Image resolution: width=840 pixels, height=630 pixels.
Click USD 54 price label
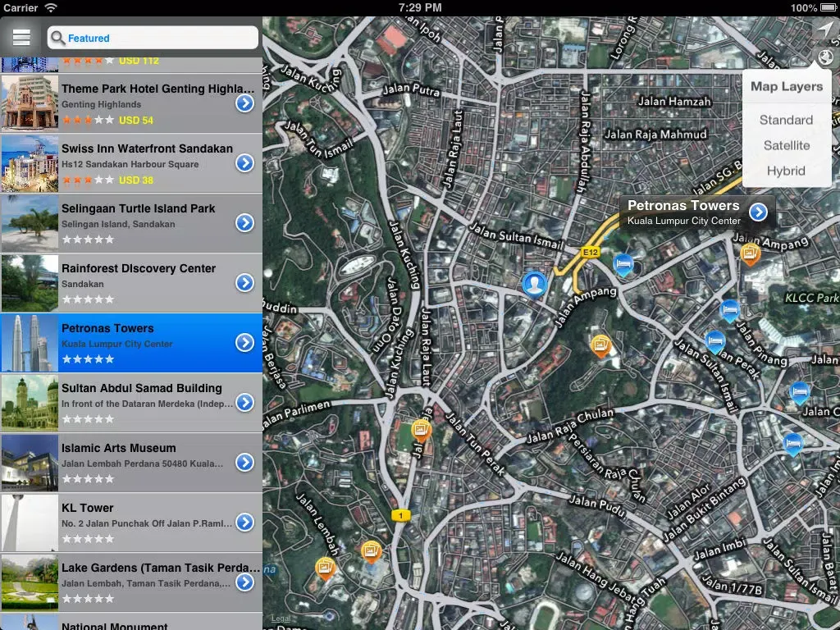click(136, 120)
